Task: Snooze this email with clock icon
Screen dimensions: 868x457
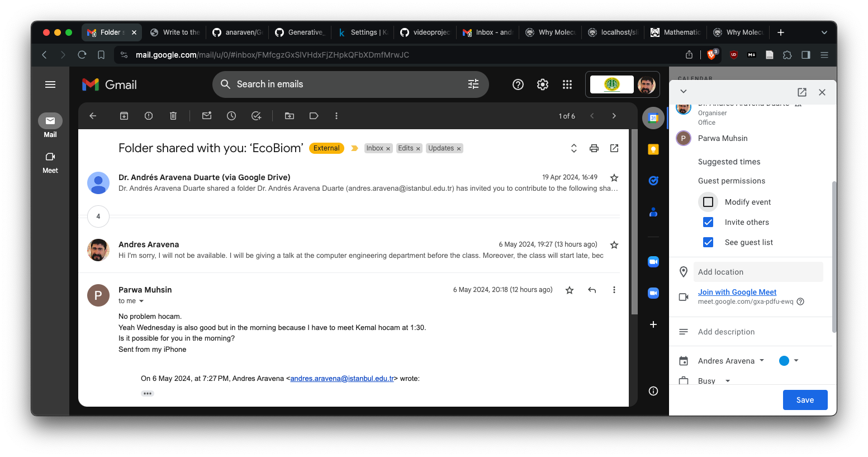Action: [231, 116]
